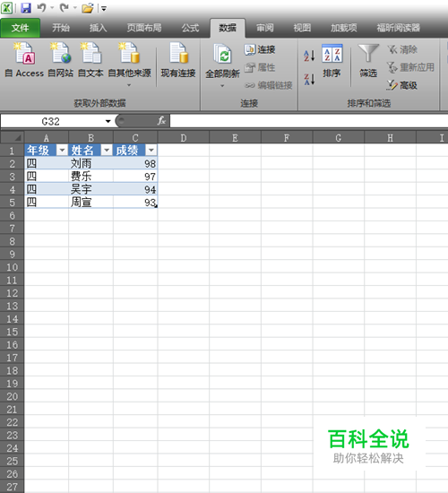
Task: Open 姓名 column filter dropdown
Action: [x=107, y=151]
